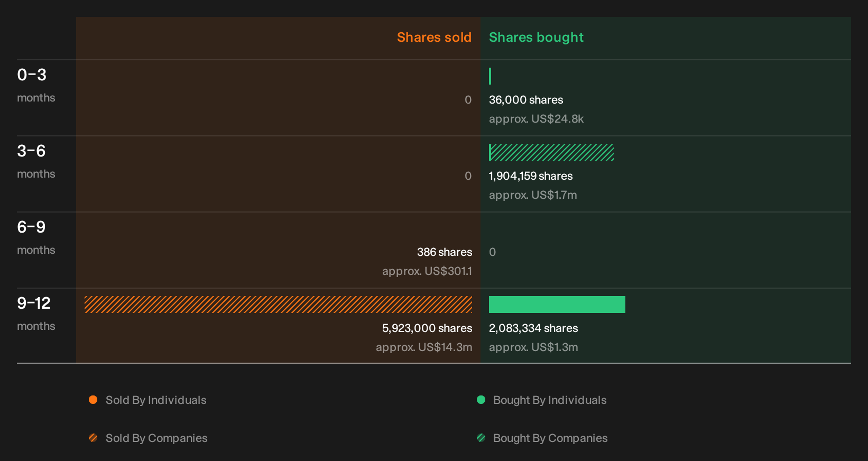Click the solid green 9-12 months bought bar
Viewport: 868px width, 461px height.
click(x=557, y=305)
